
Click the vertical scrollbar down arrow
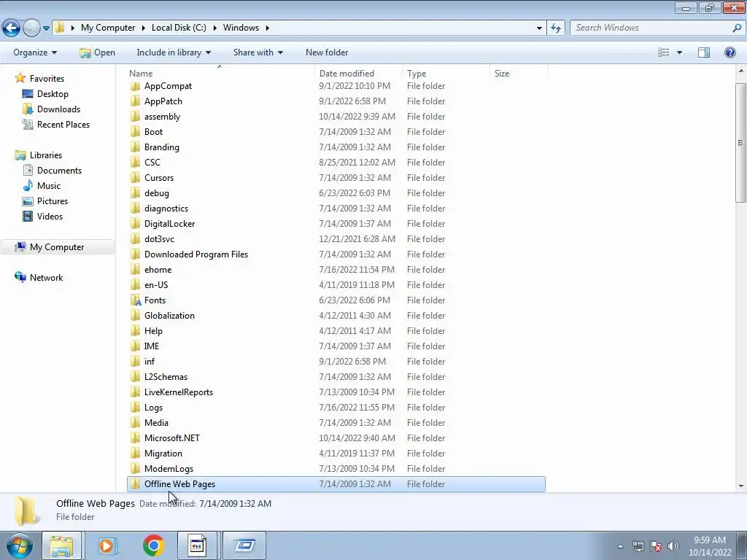click(741, 486)
